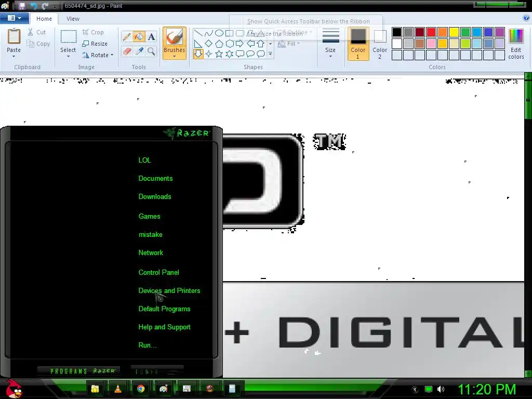532x399 pixels.
Task: Open the Games start menu entry
Action: [x=149, y=217]
